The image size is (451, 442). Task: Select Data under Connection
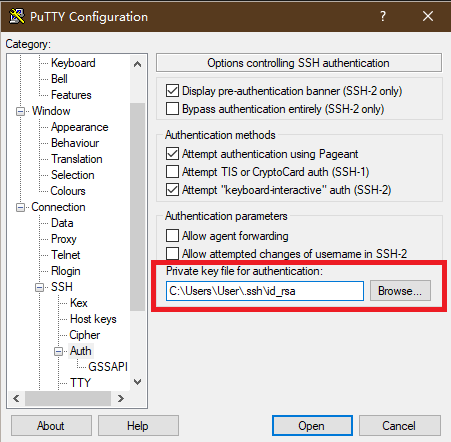(62, 223)
